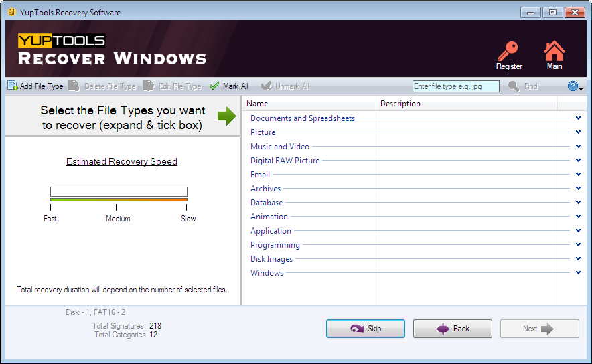Select Programming category label
592x364 pixels.
click(x=275, y=245)
